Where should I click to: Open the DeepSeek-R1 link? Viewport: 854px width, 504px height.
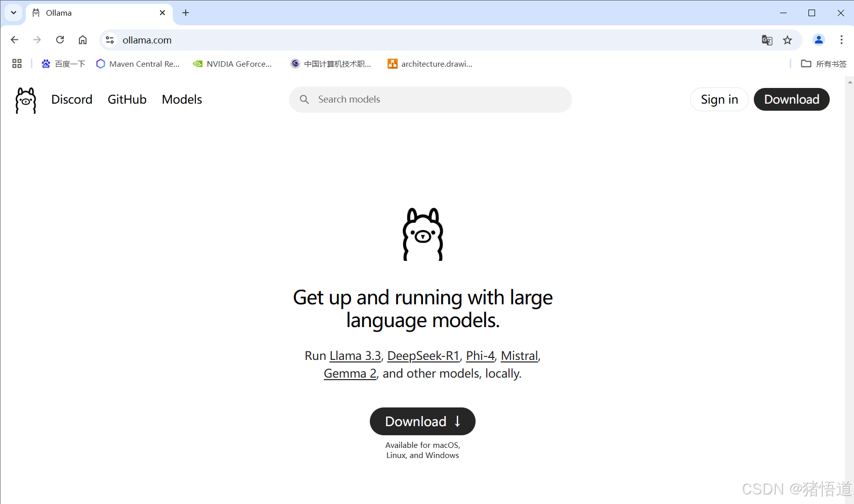[423, 356]
